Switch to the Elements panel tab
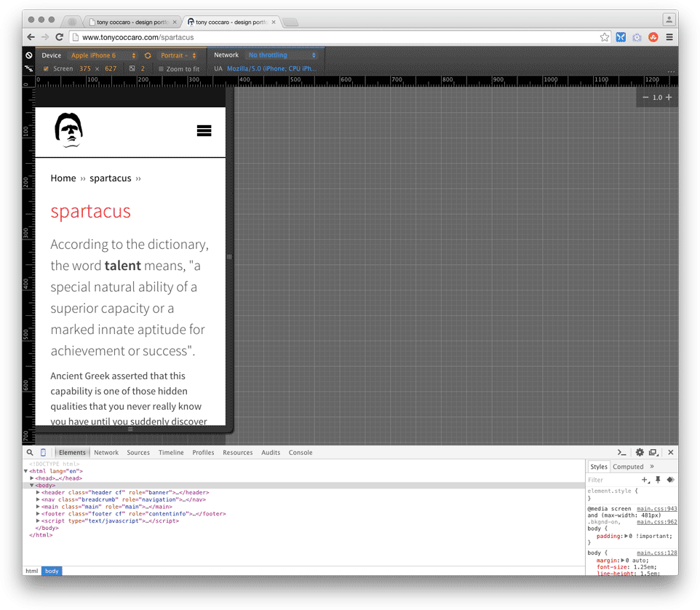Viewport: 700px width, 610px height. [72, 452]
